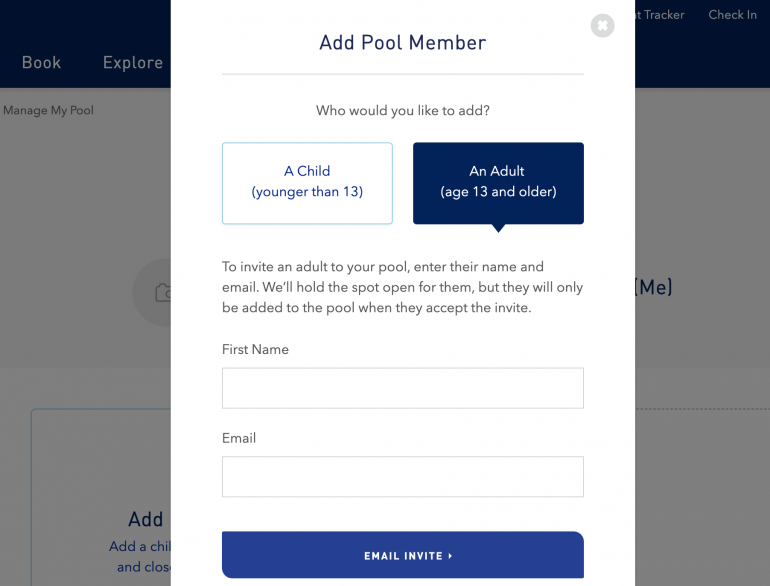Click the "Add a chi…" card description
Image resolution: width=770 pixels, height=586 pixels.
[x=141, y=556]
